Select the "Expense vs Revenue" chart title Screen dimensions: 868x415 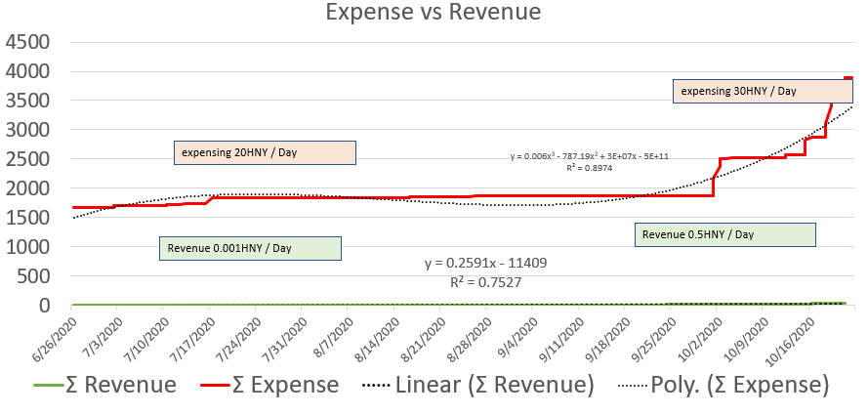(x=434, y=14)
